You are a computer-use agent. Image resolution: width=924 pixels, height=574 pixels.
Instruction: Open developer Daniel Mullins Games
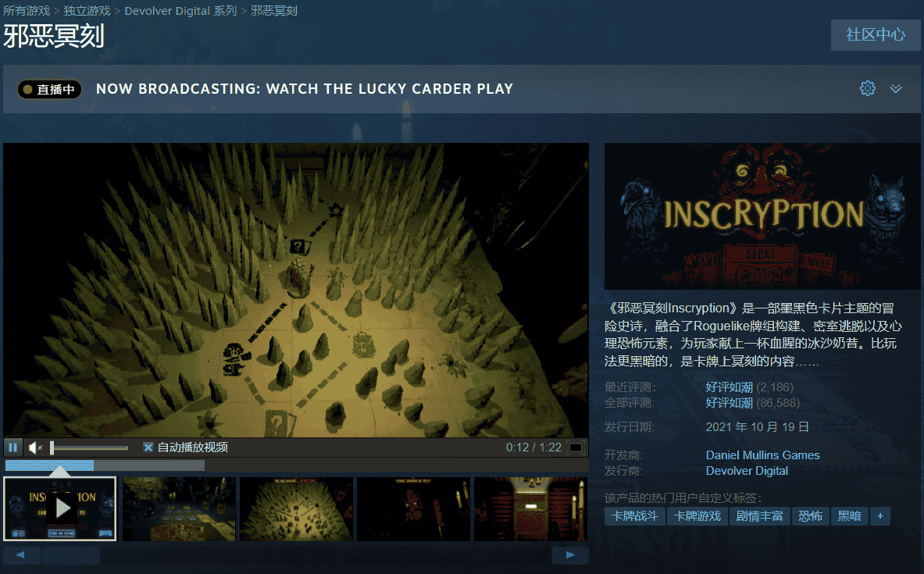point(762,455)
